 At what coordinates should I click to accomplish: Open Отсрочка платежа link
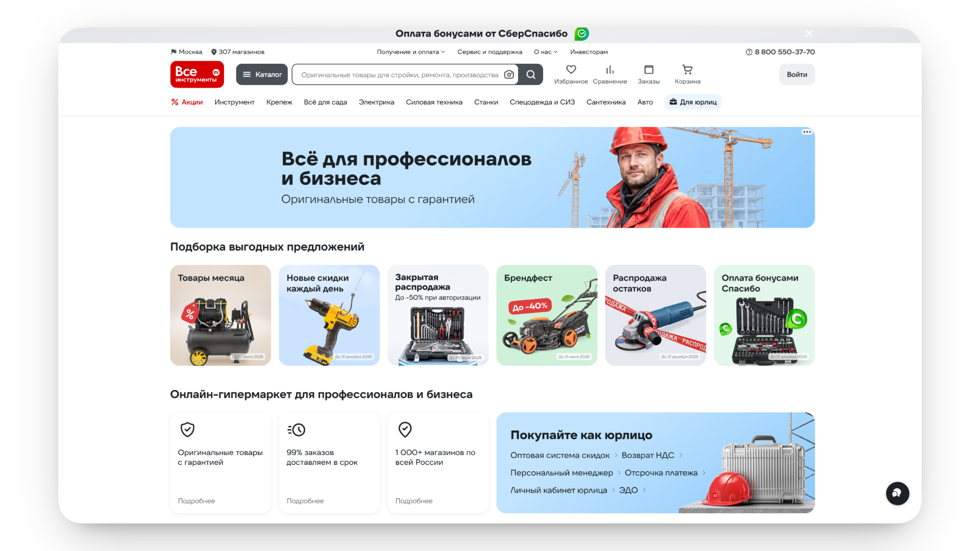pos(665,473)
